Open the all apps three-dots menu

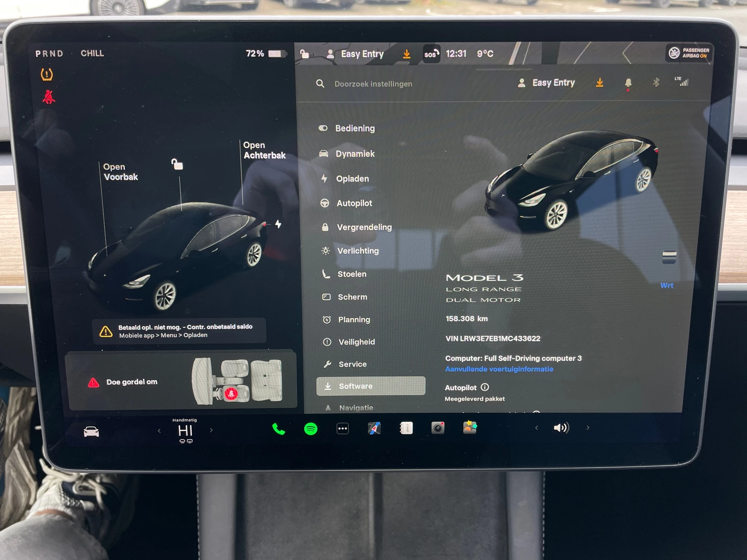point(342,429)
